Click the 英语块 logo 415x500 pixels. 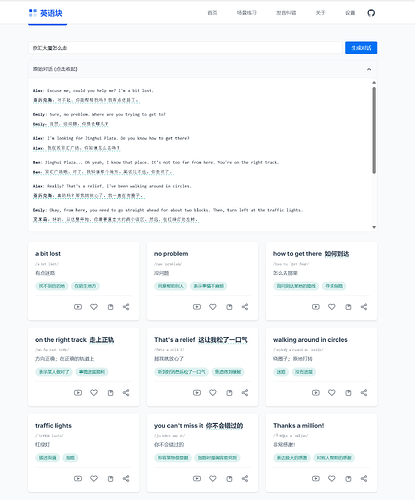(x=46, y=13)
